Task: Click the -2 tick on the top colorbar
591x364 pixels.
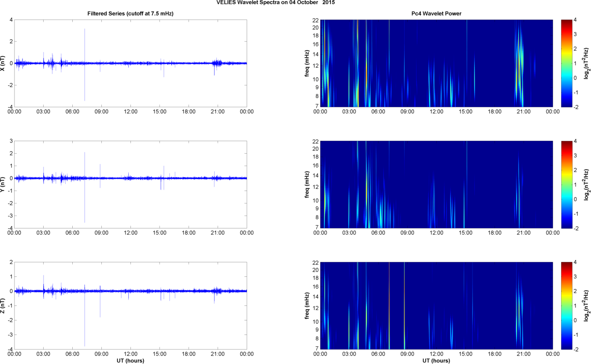Action: 576,107
